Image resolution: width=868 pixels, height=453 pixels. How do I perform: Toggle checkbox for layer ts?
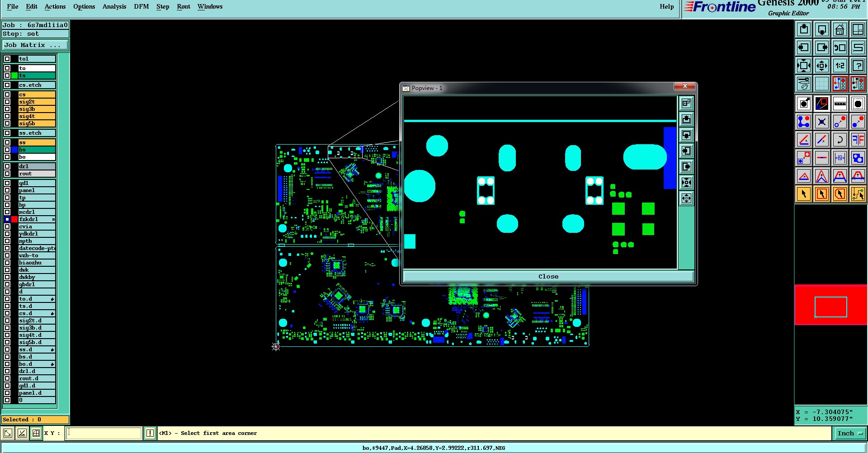click(x=7, y=75)
